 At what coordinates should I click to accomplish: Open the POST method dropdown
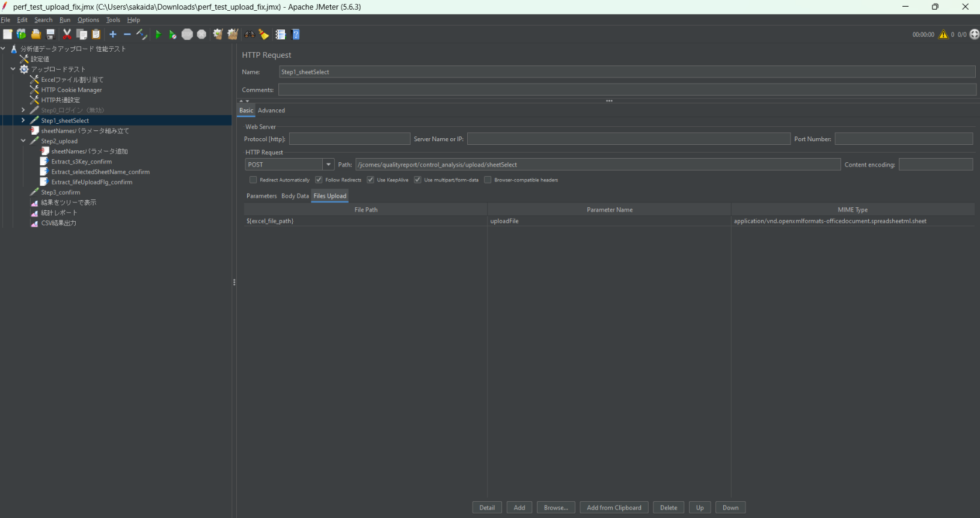[328, 165]
